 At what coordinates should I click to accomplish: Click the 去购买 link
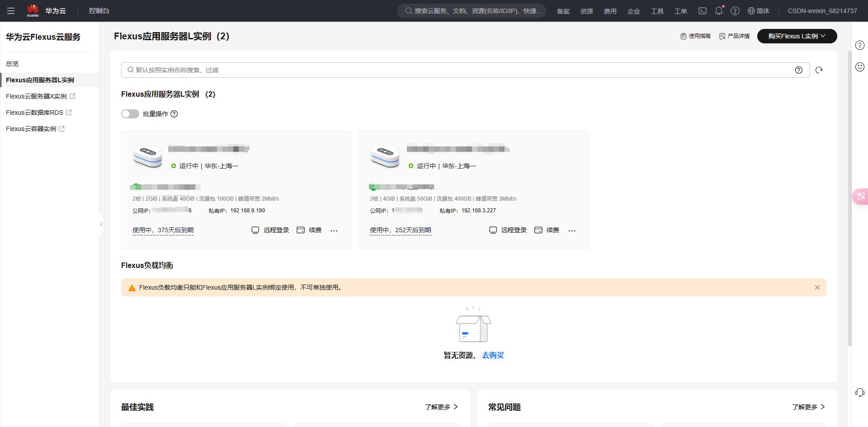point(493,355)
